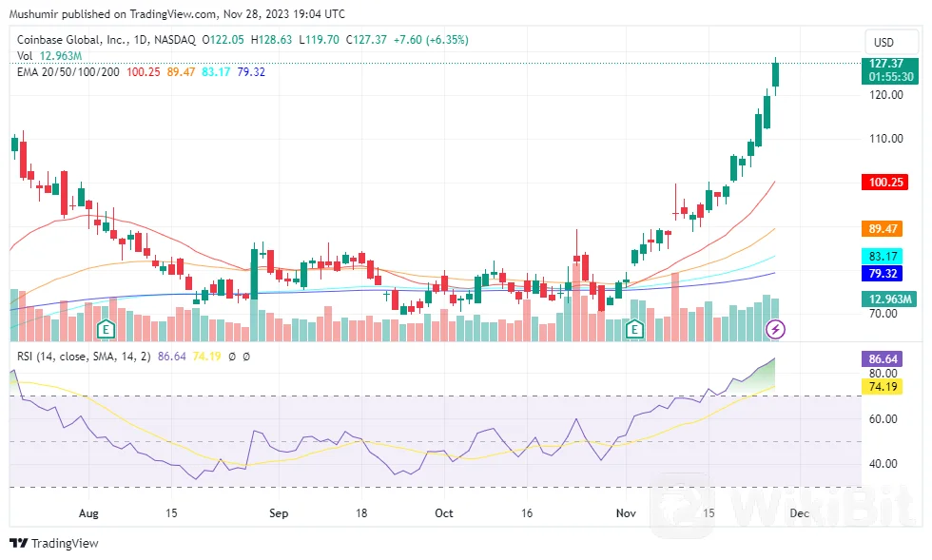Click the purple 86.64 RSI value label
The width and height of the screenshot is (932, 560).
[884, 359]
